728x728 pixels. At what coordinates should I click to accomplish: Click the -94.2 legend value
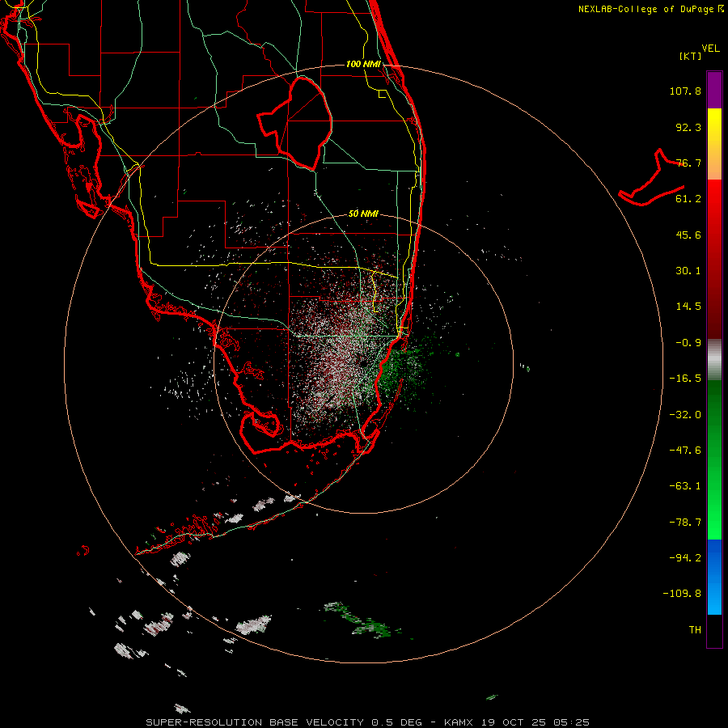(x=685, y=558)
